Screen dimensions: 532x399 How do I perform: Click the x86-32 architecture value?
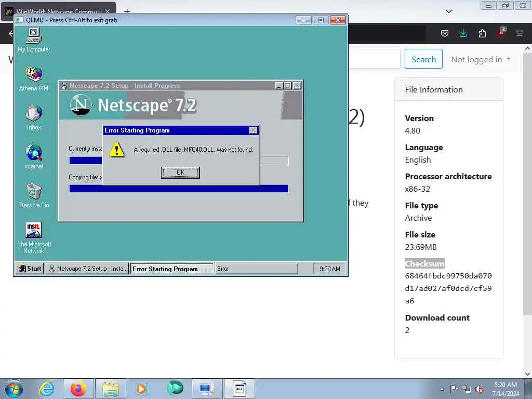tap(417, 189)
